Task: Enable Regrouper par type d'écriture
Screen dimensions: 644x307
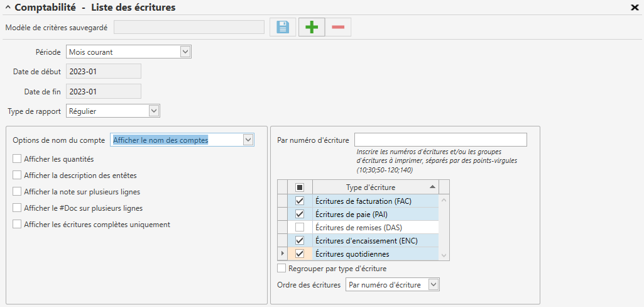Action: 281,269
